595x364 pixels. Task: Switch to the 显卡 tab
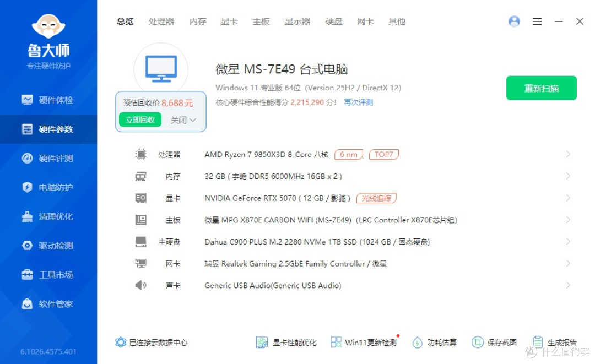(x=229, y=21)
